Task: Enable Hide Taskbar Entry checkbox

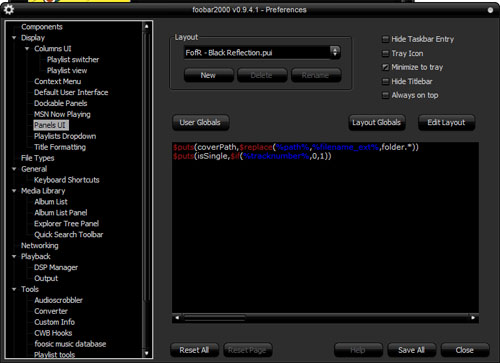Action: (385, 39)
